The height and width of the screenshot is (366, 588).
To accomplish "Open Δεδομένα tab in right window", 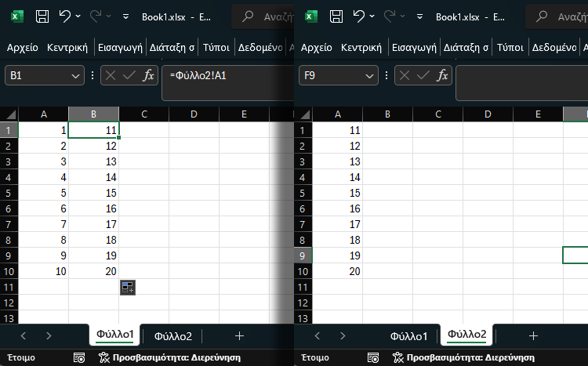I will coord(554,48).
